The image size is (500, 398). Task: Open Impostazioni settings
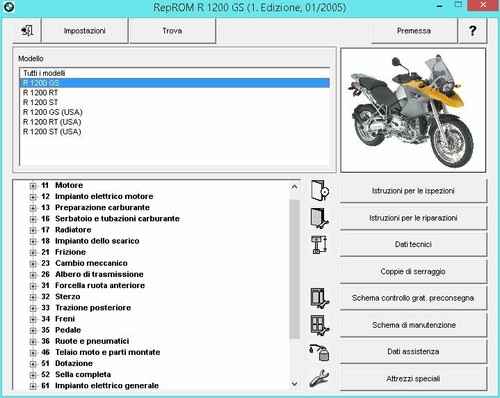click(x=85, y=31)
